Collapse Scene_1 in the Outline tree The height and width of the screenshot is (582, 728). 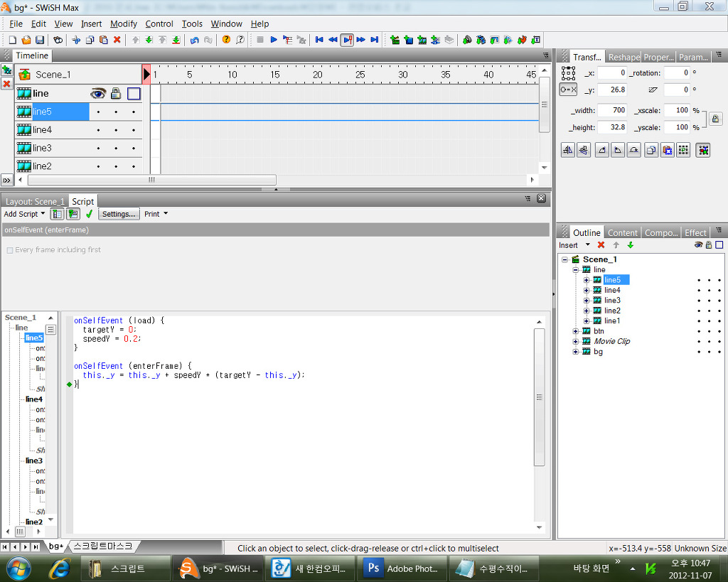564,259
